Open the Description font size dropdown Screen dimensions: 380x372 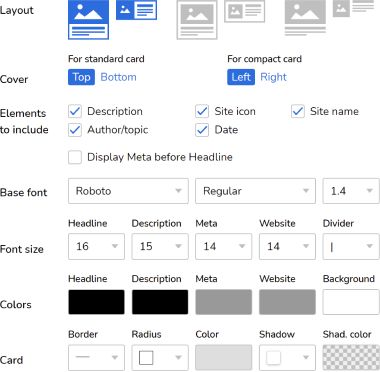[x=160, y=247]
